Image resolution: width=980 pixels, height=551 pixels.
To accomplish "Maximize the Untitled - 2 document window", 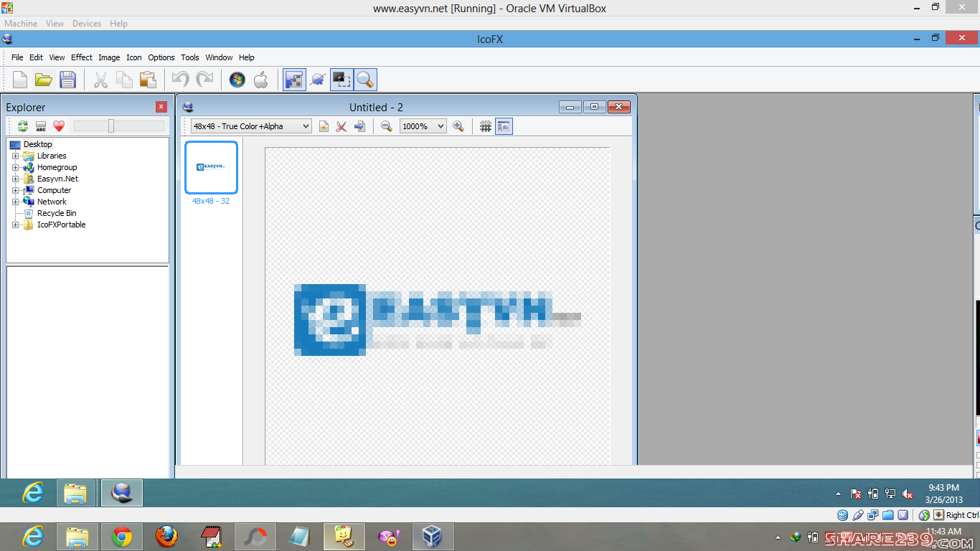I will (595, 107).
